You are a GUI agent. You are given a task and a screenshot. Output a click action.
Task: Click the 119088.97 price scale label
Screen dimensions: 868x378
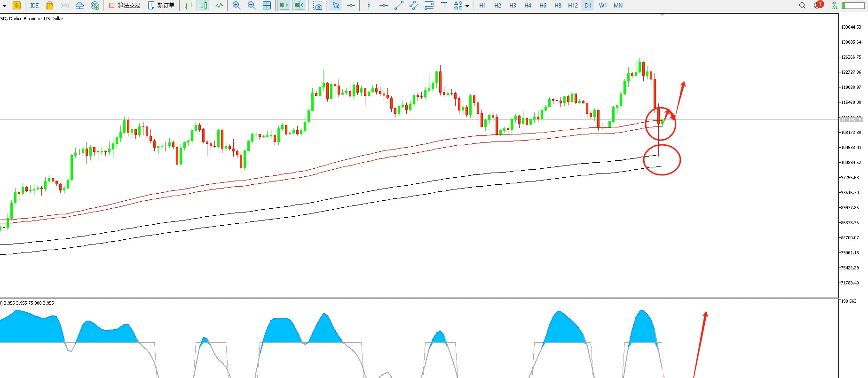click(x=851, y=87)
